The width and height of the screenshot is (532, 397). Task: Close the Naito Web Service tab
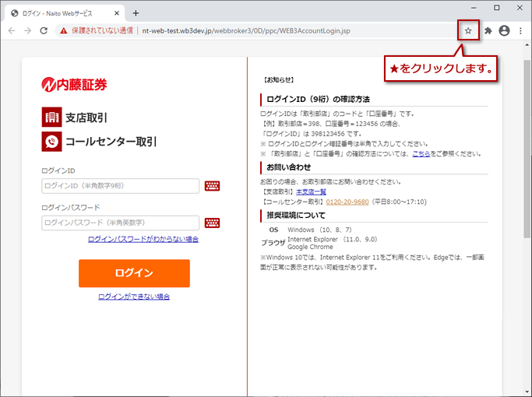[116, 13]
